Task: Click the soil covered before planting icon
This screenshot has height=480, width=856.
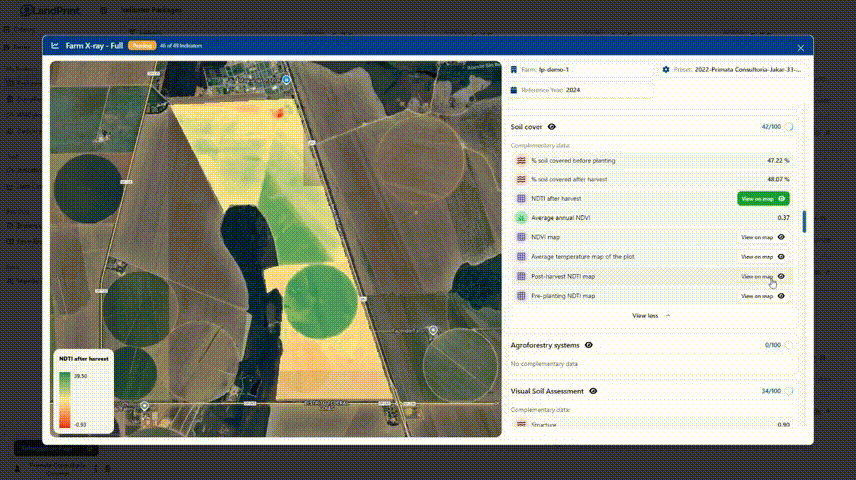Action: coord(521,160)
